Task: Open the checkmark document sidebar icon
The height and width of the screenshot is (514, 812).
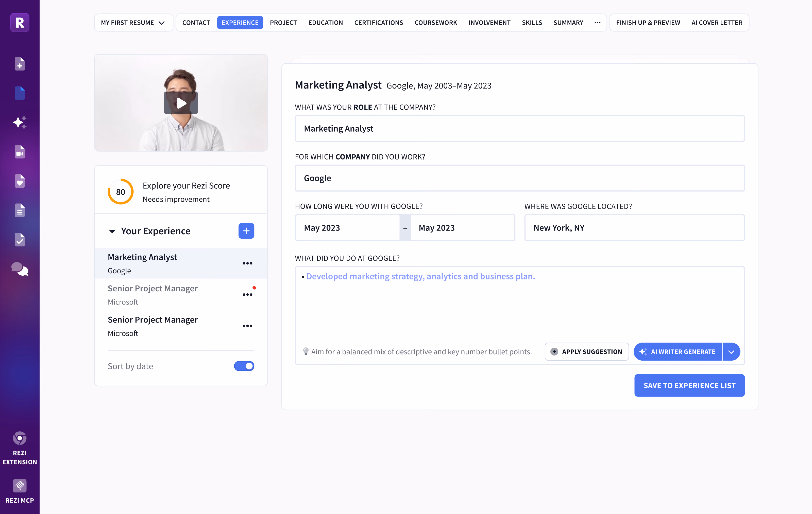Action: 20,240
